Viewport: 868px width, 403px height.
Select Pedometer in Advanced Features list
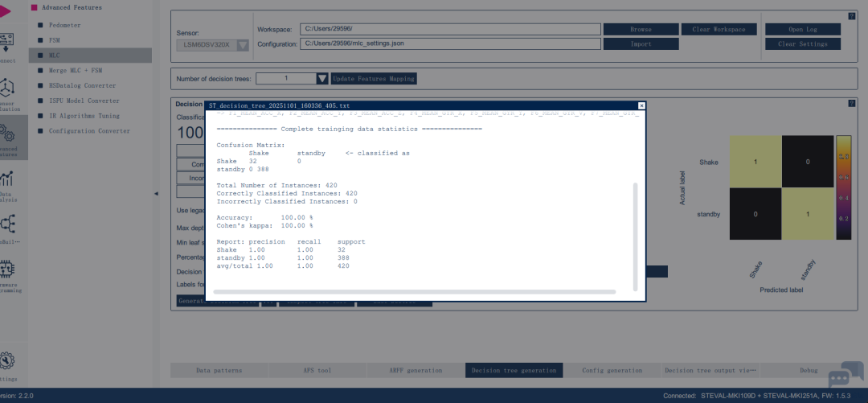pyautogui.click(x=64, y=26)
